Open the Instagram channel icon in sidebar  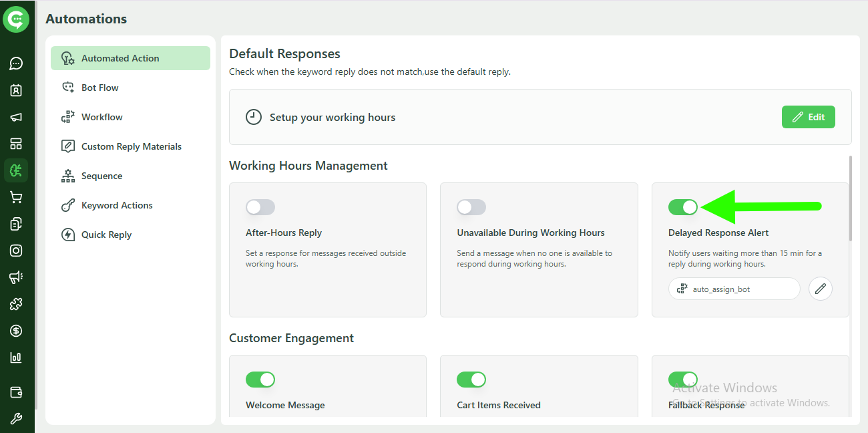tap(16, 250)
